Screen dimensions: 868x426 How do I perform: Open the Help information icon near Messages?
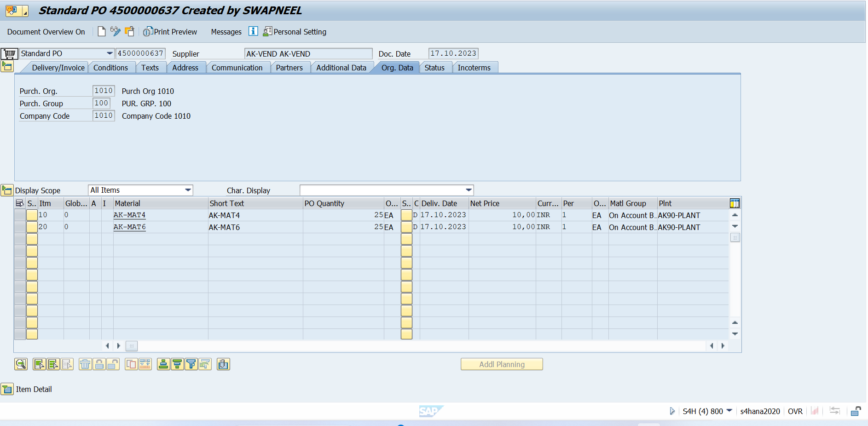[x=253, y=31]
